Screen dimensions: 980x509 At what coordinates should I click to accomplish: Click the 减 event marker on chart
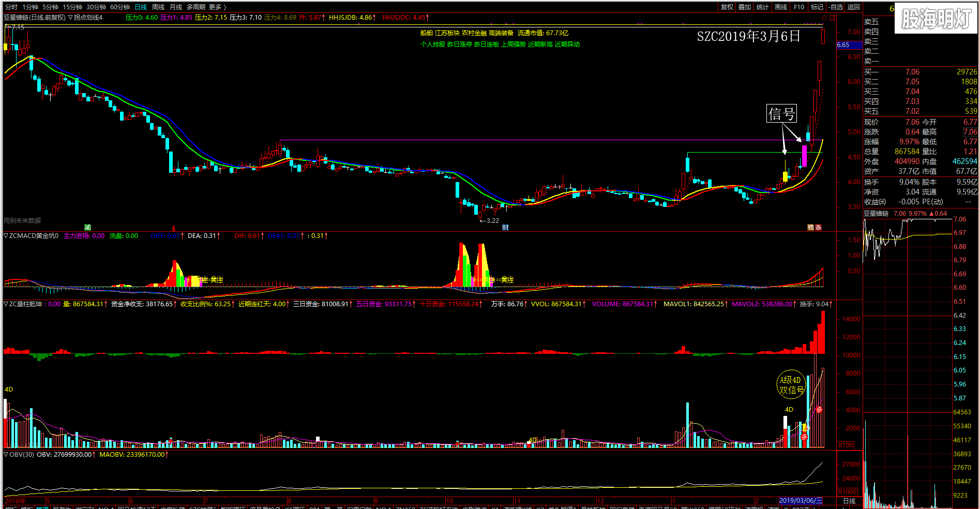point(87,228)
